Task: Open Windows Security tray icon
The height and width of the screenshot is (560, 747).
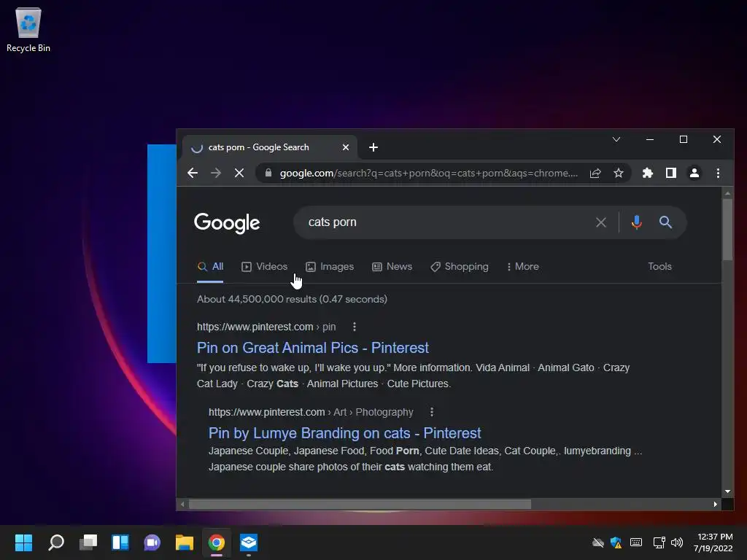Action: (x=616, y=542)
